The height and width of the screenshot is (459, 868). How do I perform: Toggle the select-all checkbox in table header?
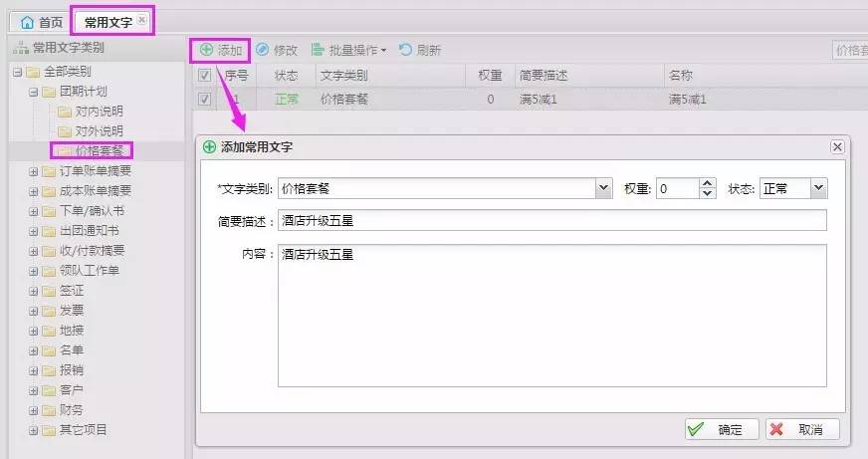204,75
